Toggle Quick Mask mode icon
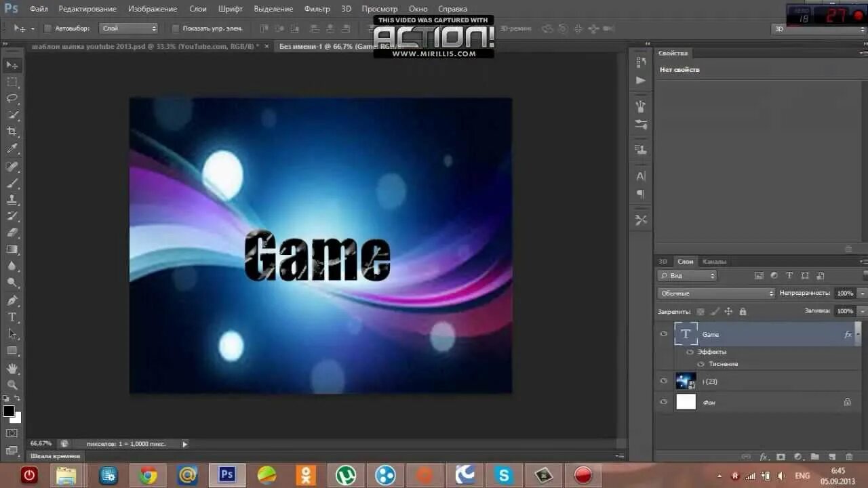Viewport: 868px width, 488px height. [12, 433]
